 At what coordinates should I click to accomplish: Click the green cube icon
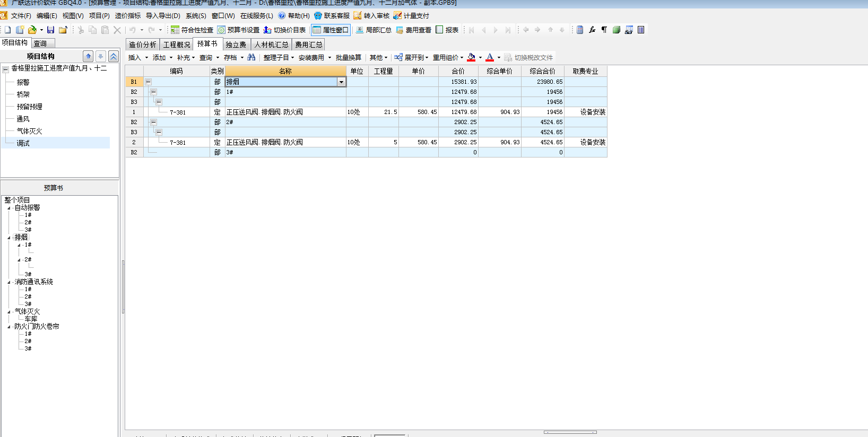617,30
